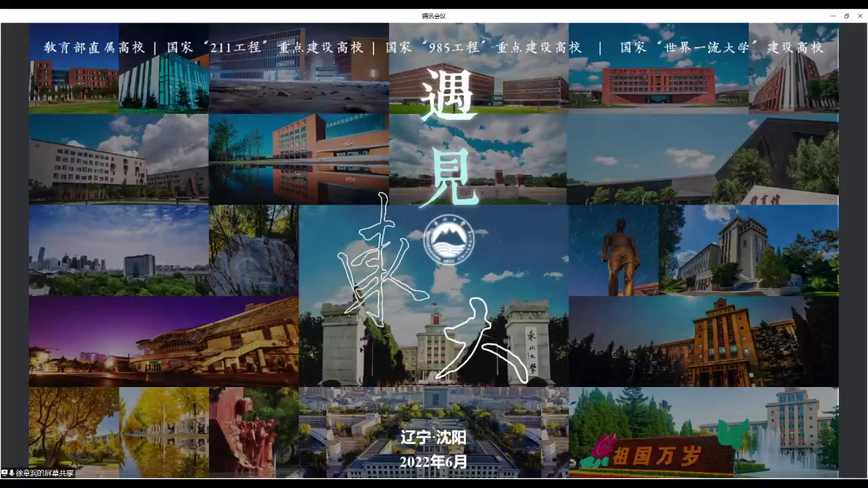
Task: Click the 国家"世界一流大学"建设高校 text
Action: click(722, 47)
